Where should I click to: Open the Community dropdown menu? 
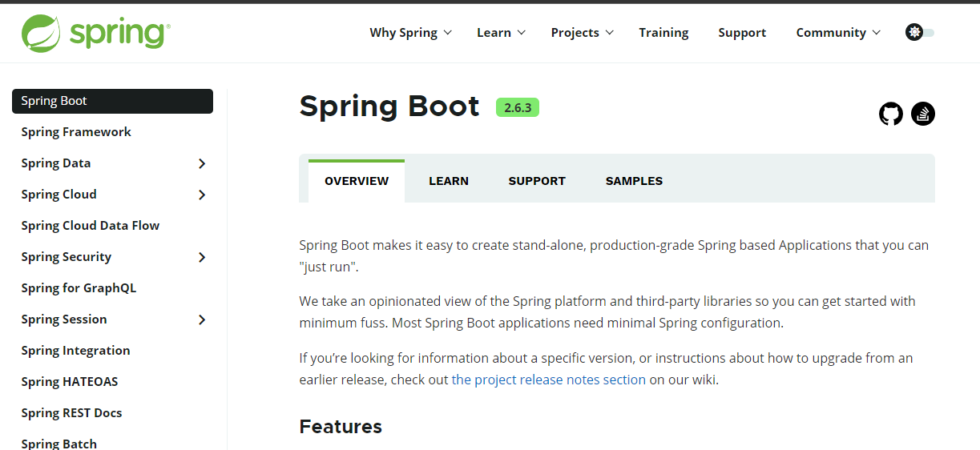(x=838, y=33)
